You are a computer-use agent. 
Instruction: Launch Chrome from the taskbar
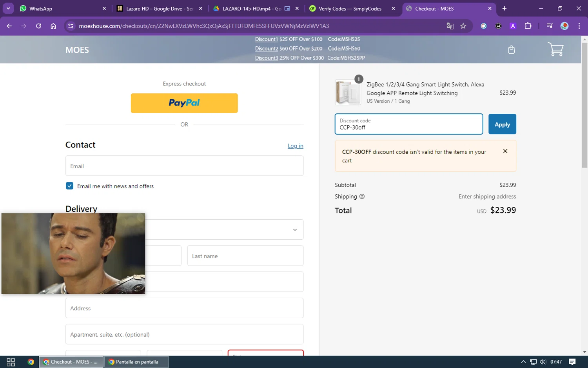[31, 362]
